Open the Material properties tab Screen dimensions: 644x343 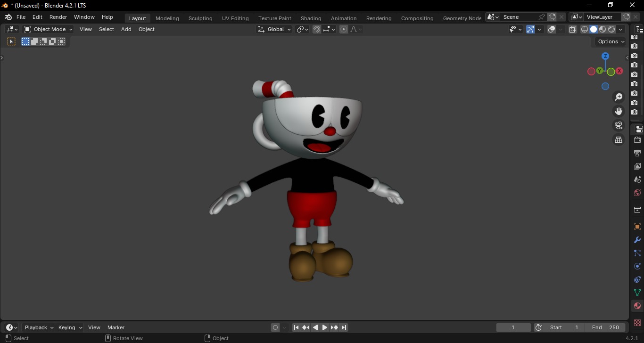[637, 306]
